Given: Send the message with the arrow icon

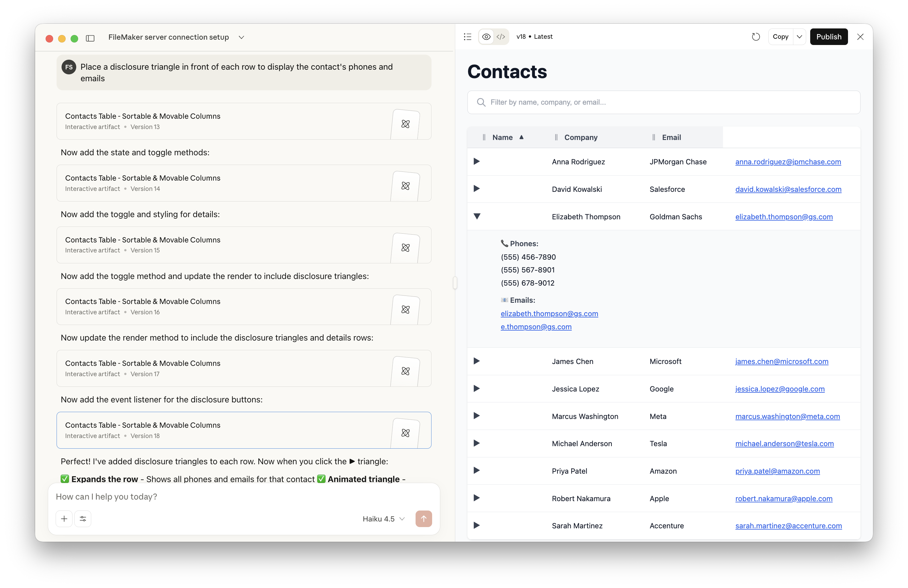Looking at the screenshot, I should pyautogui.click(x=423, y=519).
